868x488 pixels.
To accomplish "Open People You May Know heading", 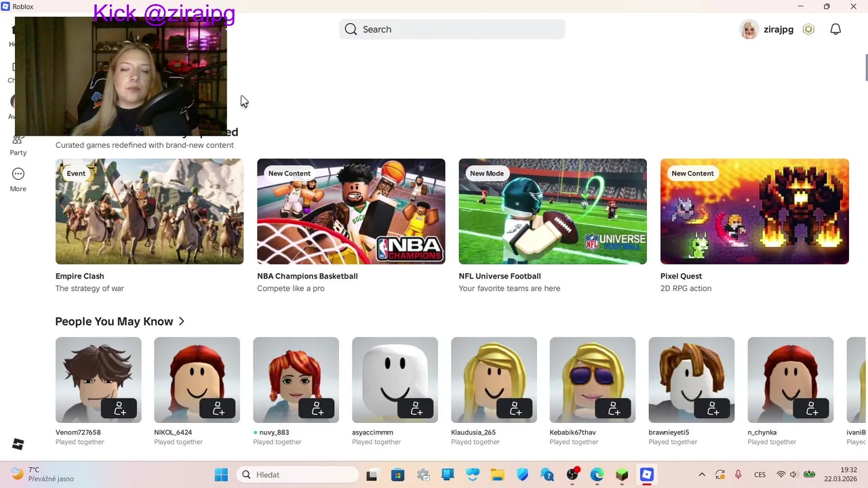I will 114,321.
